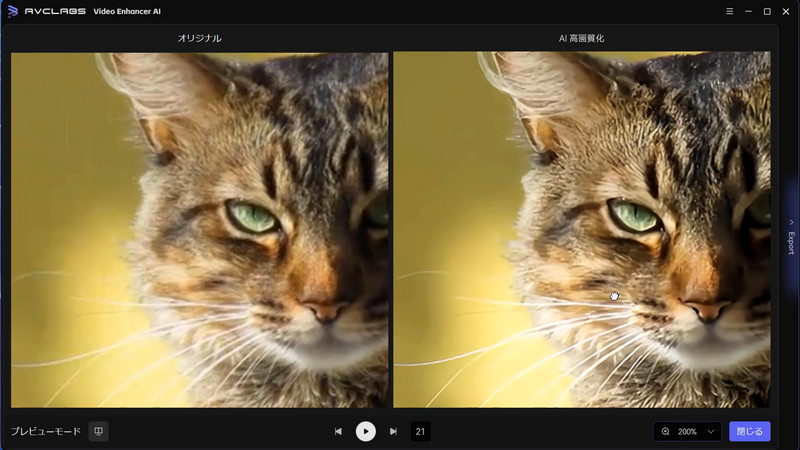This screenshot has height=450, width=800.
Task: Skip to the next frame
Action: pos(393,431)
